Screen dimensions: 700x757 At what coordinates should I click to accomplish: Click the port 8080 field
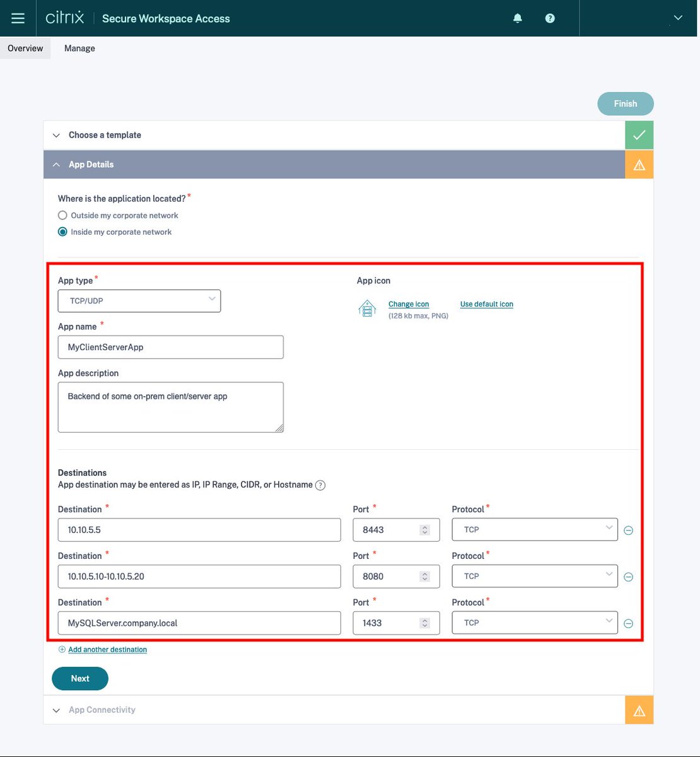pos(396,577)
